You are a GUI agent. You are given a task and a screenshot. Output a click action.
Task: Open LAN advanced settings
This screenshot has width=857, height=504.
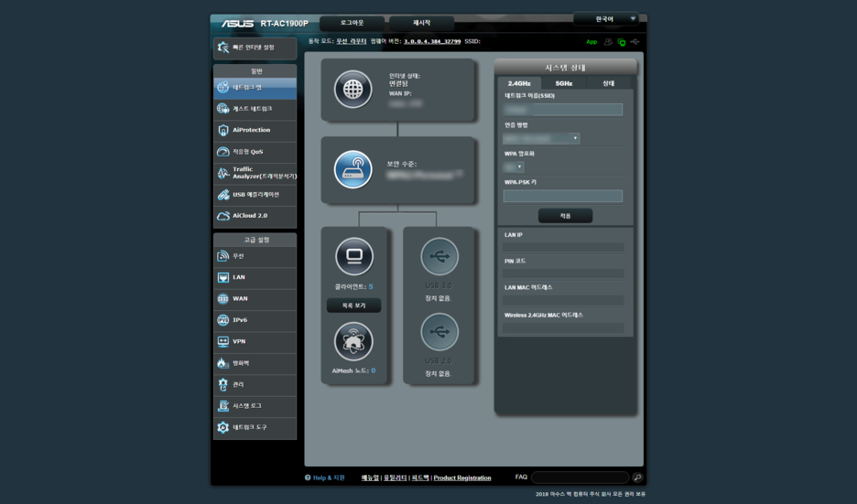[x=255, y=277]
